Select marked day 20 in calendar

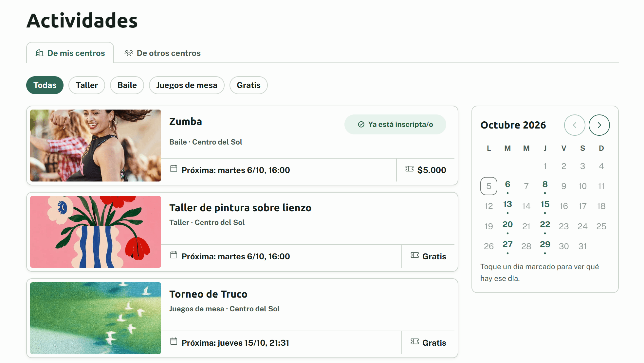(507, 226)
